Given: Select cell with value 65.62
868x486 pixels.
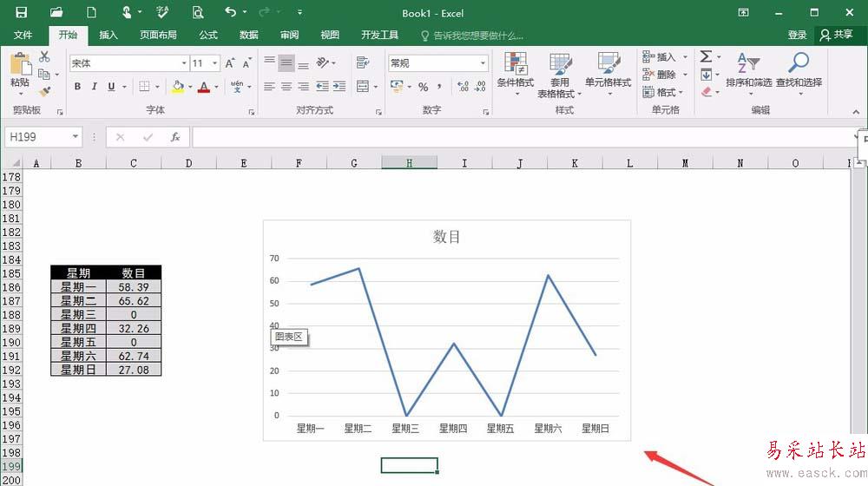Looking at the screenshot, I should [x=134, y=300].
